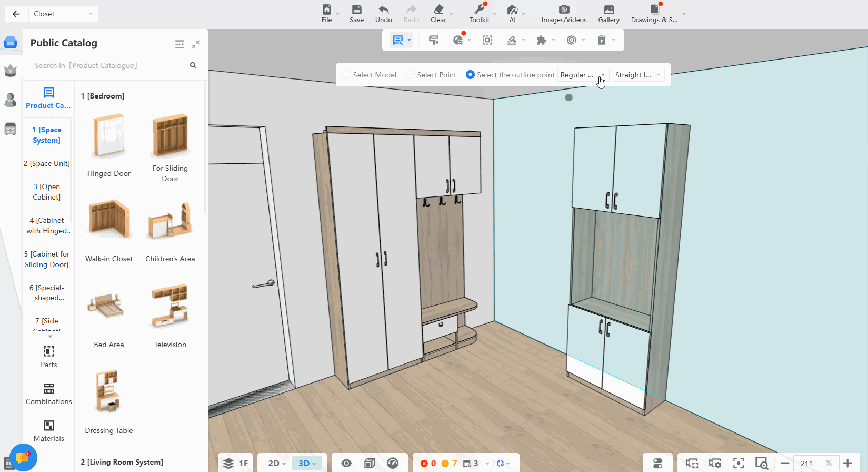Open the display settings toggles icon
This screenshot has height=472, width=868.
coord(657,463)
